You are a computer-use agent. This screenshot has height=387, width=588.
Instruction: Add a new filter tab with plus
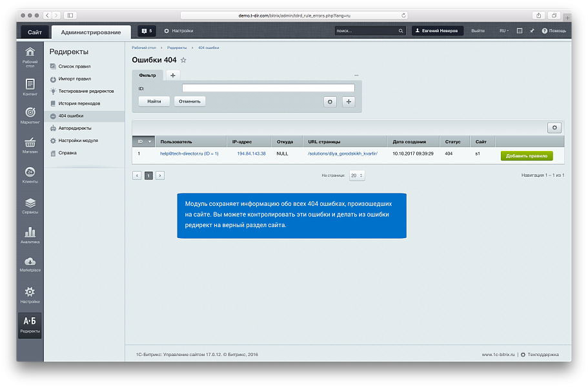click(x=172, y=75)
